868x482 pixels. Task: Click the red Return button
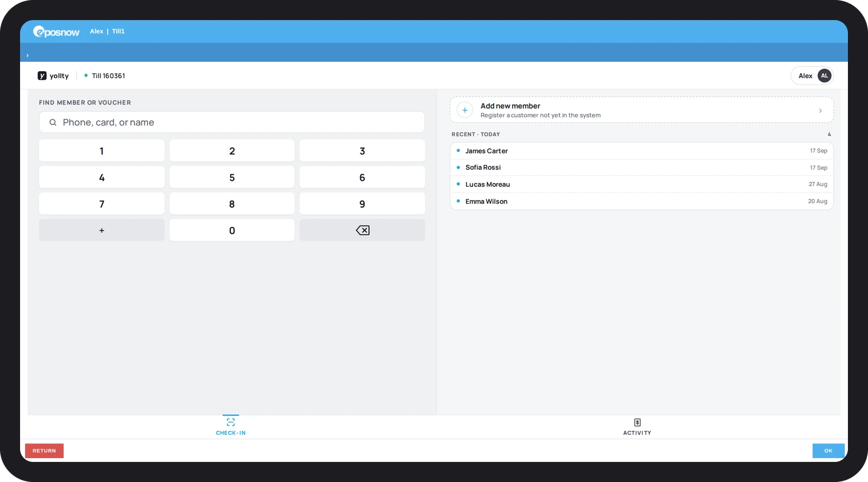point(44,451)
